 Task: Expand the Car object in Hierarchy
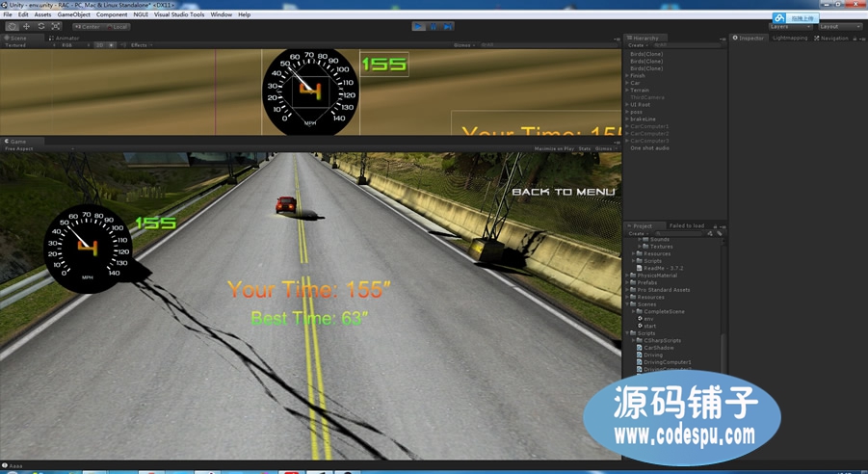tap(627, 83)
